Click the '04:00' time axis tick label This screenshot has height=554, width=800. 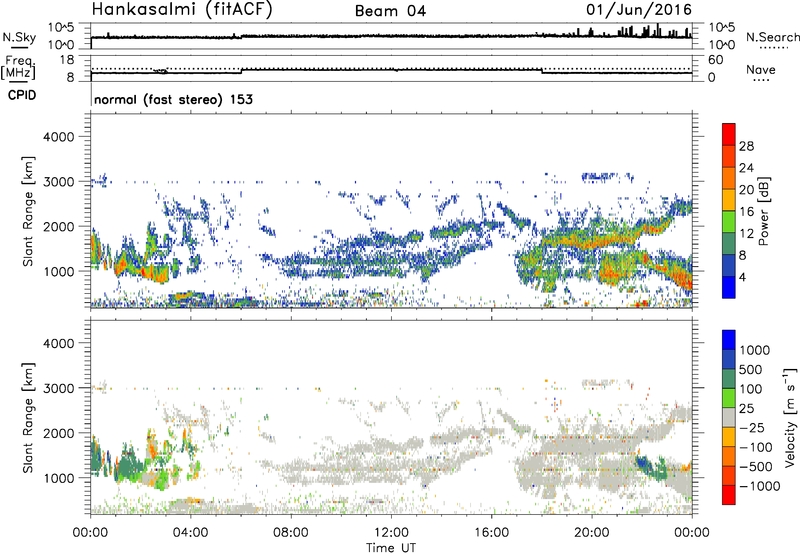[190, 533]
